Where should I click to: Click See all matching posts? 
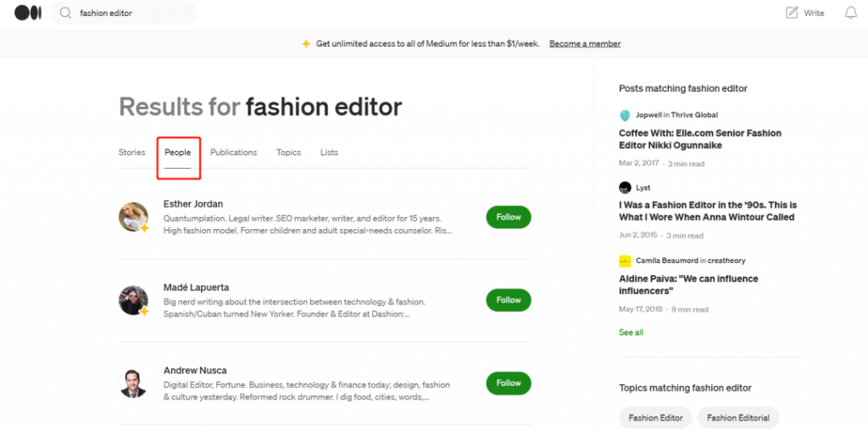631,332
